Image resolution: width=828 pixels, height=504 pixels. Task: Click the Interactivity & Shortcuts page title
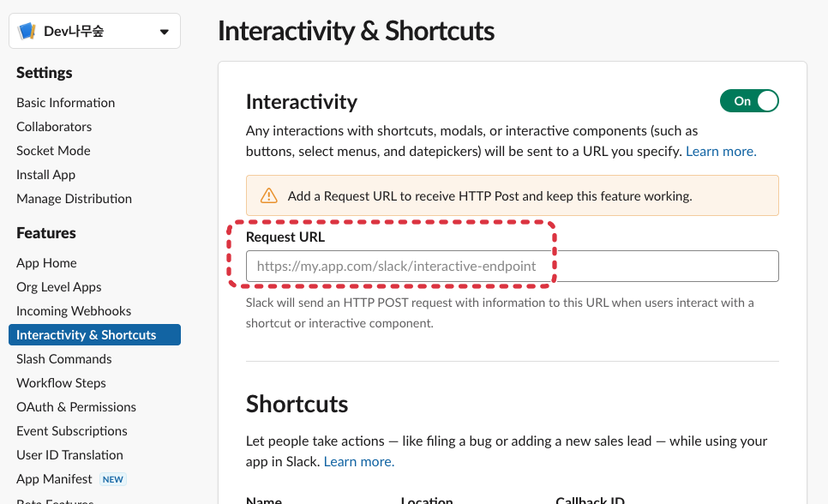click(356, 31)
